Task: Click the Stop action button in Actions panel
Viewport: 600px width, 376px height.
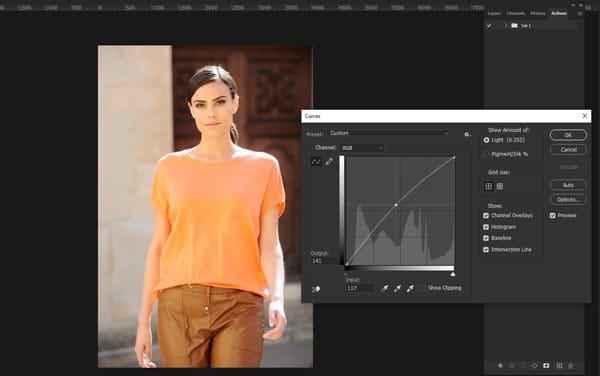Action: point(500,366)
